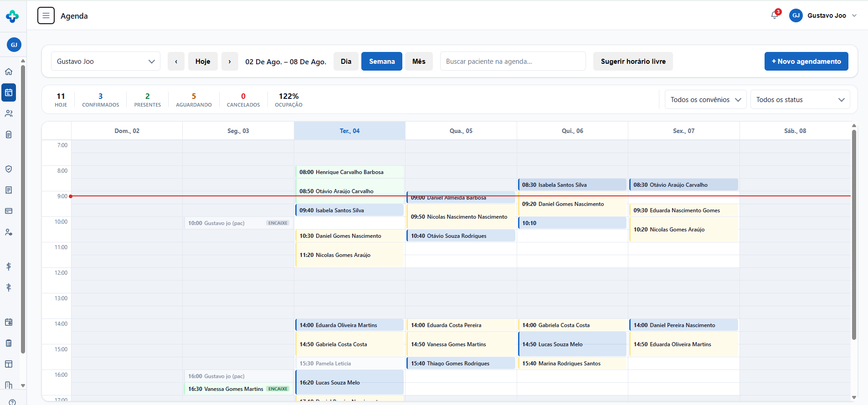Open the 09:20 Daniel Gomes Nascimento appointment
The width and height of the screenshot is (868, 405).
[572, 204]
